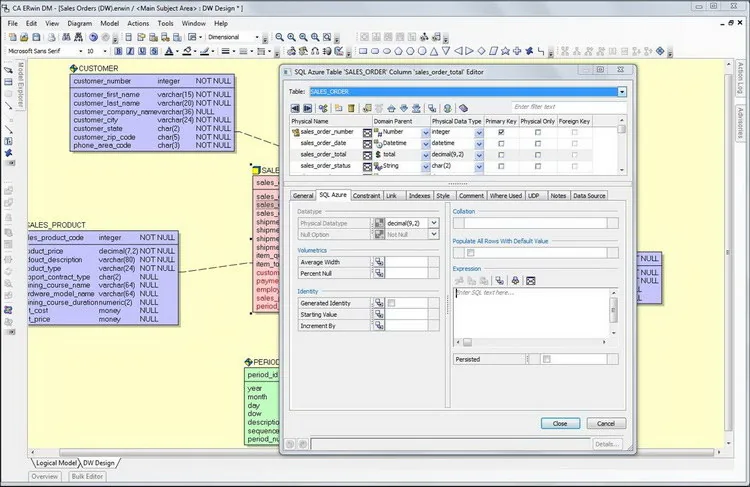The image size is (750, 487).
Task: Click the Move column down arrow icon
Action: pyautogui.click(x=404, y=109)
